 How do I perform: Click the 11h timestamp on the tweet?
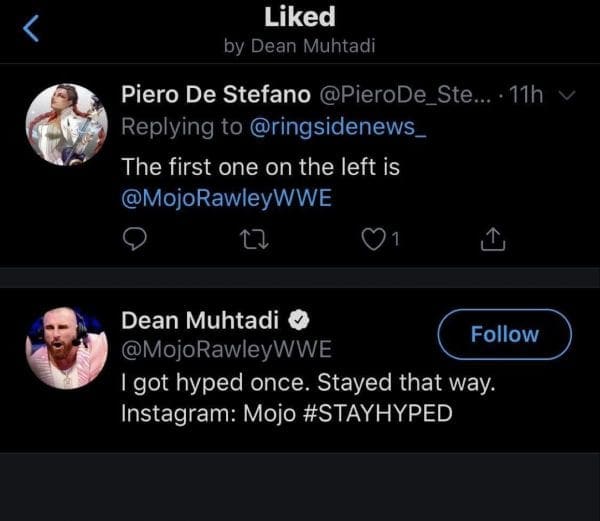coord(524,94)
